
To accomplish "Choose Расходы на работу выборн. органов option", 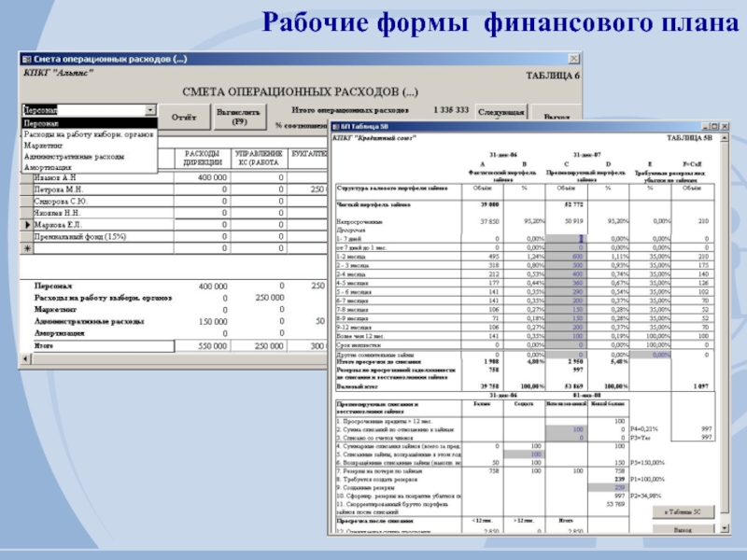I will (90, 134).
